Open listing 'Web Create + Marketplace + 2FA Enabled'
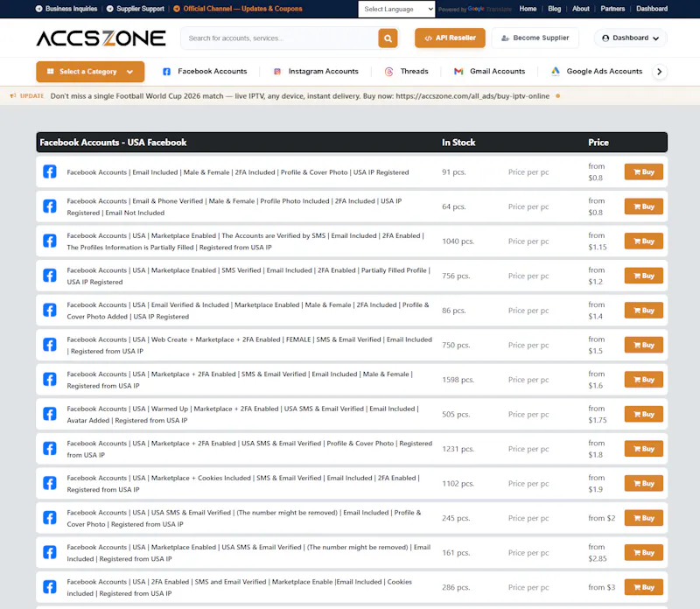This screenshot has height=609, width=700. point(249,345)
